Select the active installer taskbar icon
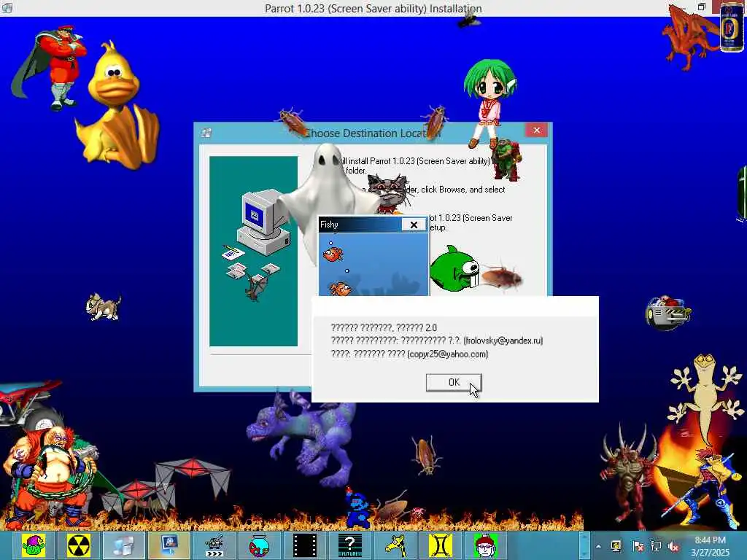The image size is (747, 560). (169, 545)
